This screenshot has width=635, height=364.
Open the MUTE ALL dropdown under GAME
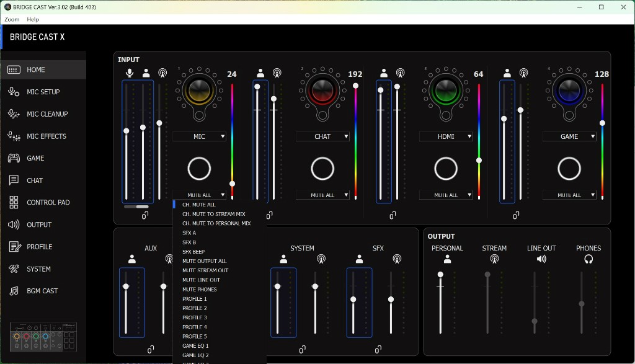click(x=569, y=195)
